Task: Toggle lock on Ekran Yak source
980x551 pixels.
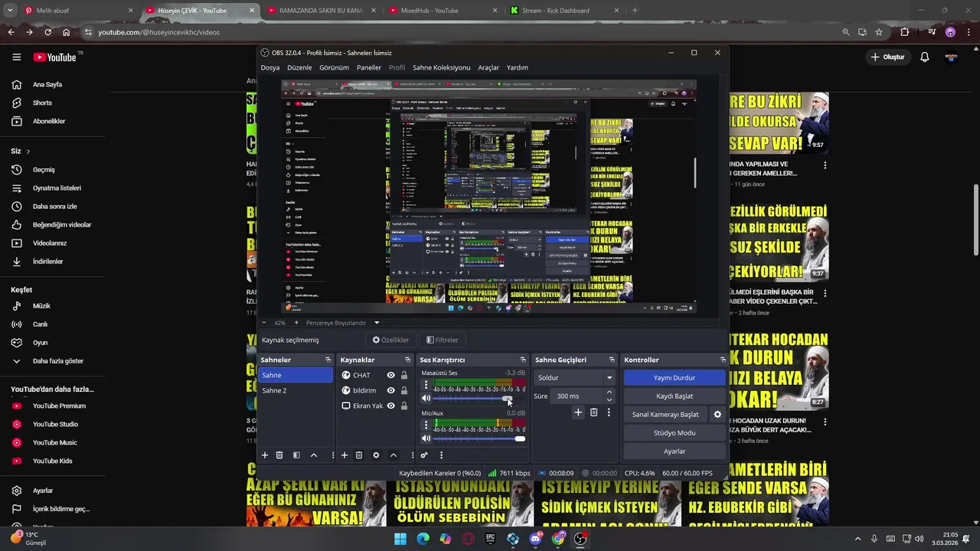Action: (404, 406)
